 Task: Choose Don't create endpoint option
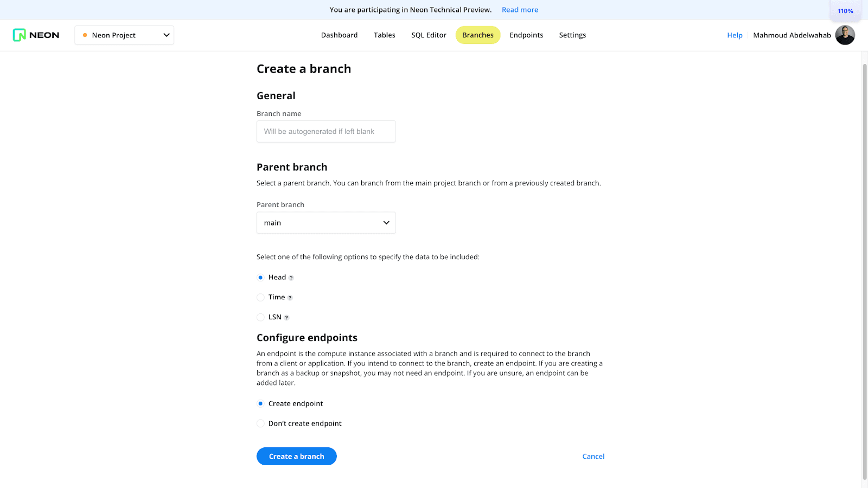coord(260,423)
